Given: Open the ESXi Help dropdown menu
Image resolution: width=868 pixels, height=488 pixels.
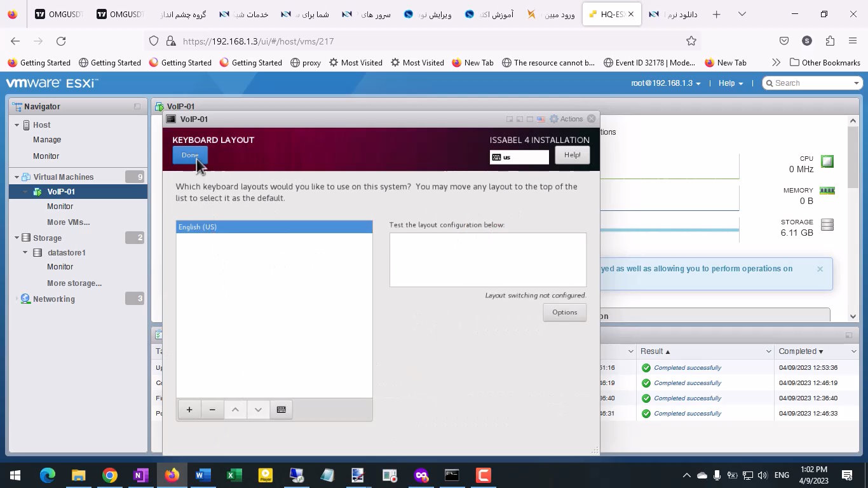Looking at the screenshot, I should [x=731, y=83].
